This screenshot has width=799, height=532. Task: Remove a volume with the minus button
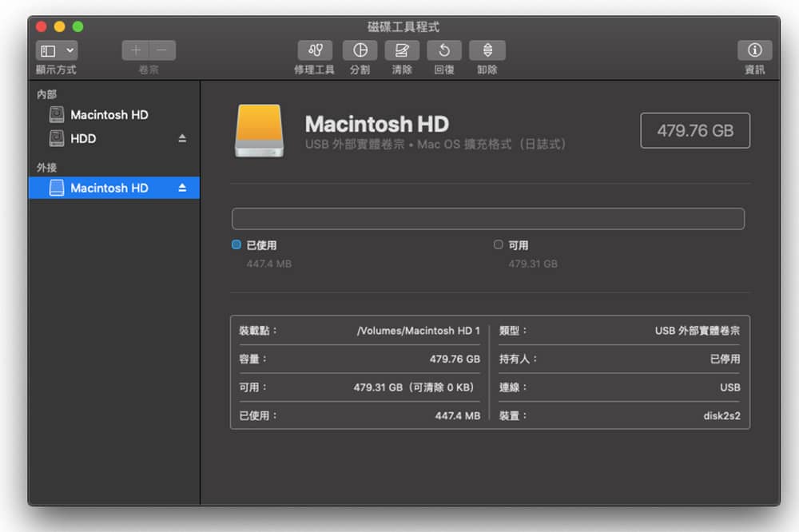point(162,50)
